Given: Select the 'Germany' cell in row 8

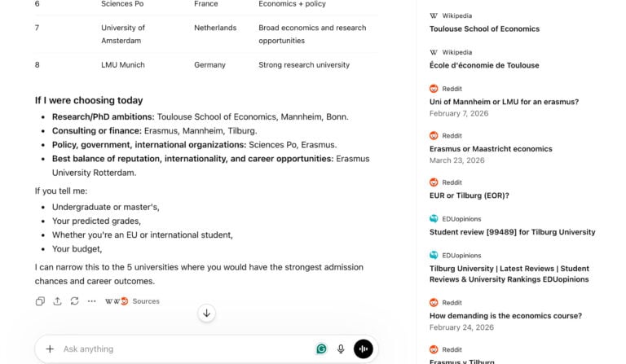Looking at the screenshot, I should click(209, 64).
